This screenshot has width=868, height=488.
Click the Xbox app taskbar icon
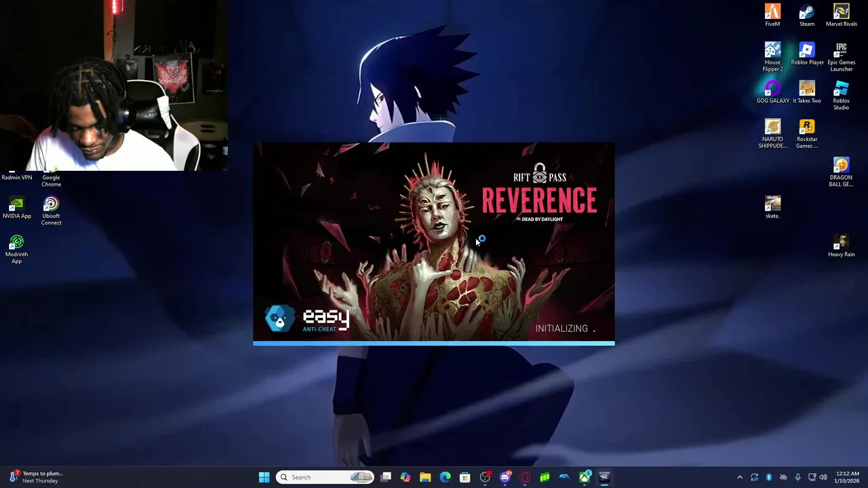585,477
